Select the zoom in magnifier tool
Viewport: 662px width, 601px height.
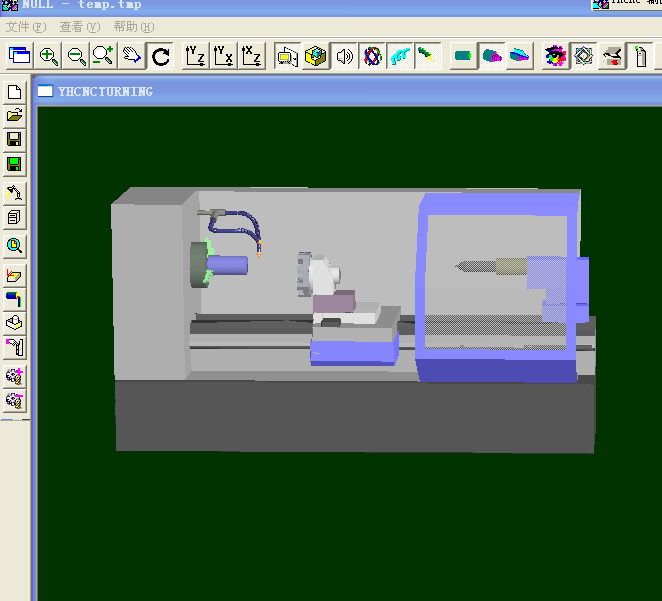(x=48, y=56)
